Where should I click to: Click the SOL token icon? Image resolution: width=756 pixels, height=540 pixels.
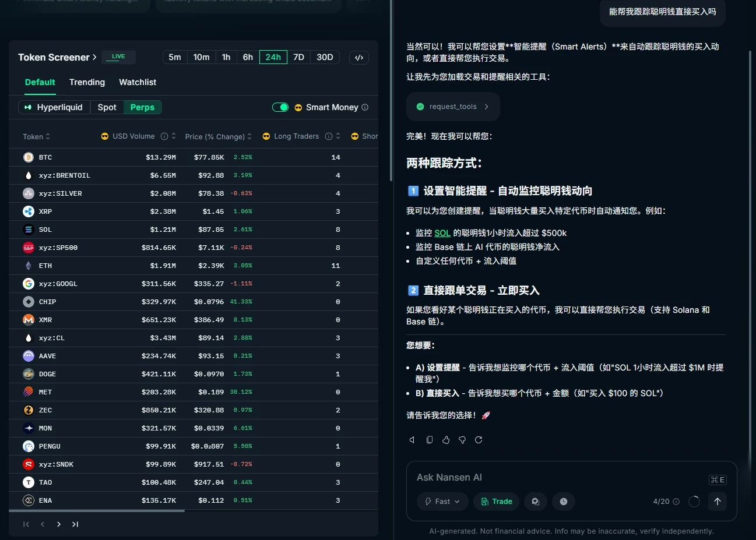tap(29, 230)
